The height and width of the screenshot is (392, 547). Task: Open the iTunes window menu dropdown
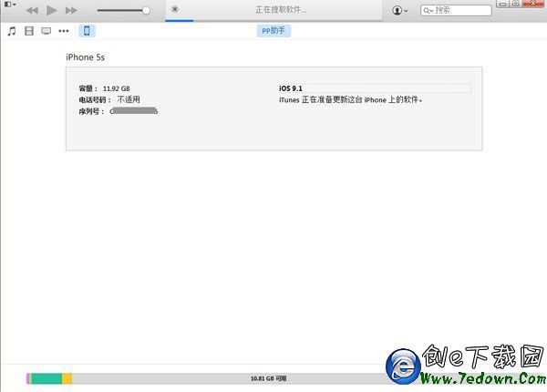10,5
